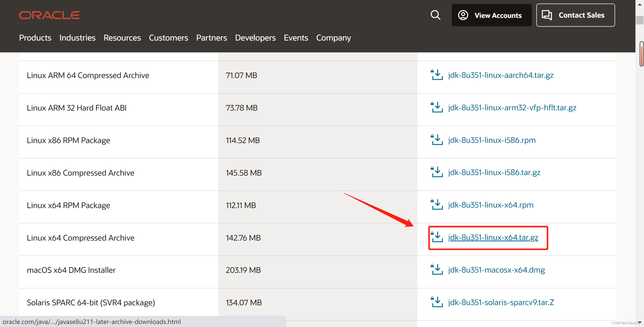
Task: Click download icon for jdk-8u351-linux-i586.rpm
Action: pyautogui.click(x=437, y=140)
